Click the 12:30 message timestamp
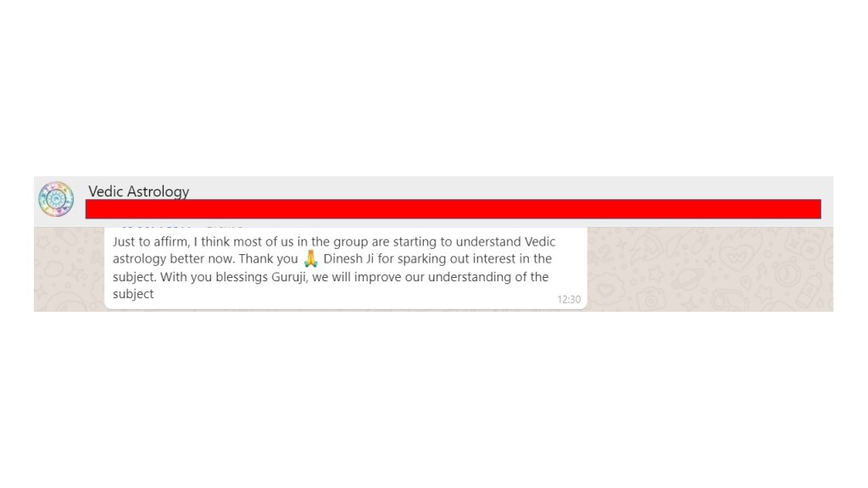 569,299
